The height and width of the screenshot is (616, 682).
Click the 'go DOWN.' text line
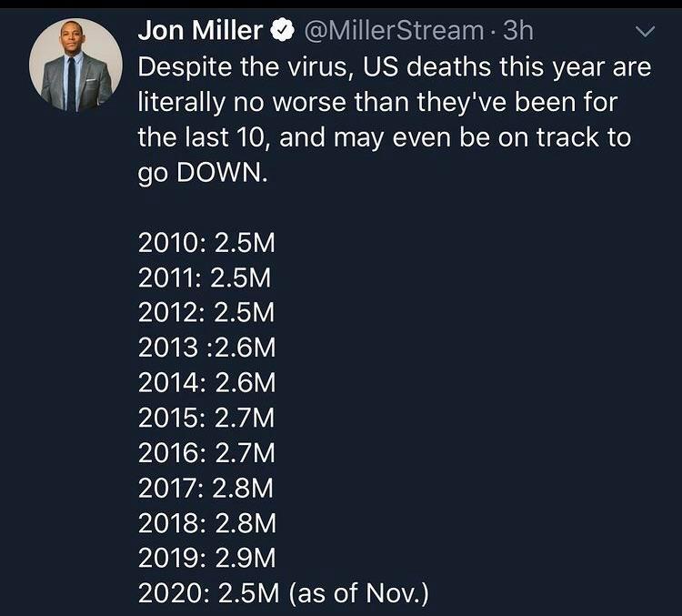click(x=203, y=172)
